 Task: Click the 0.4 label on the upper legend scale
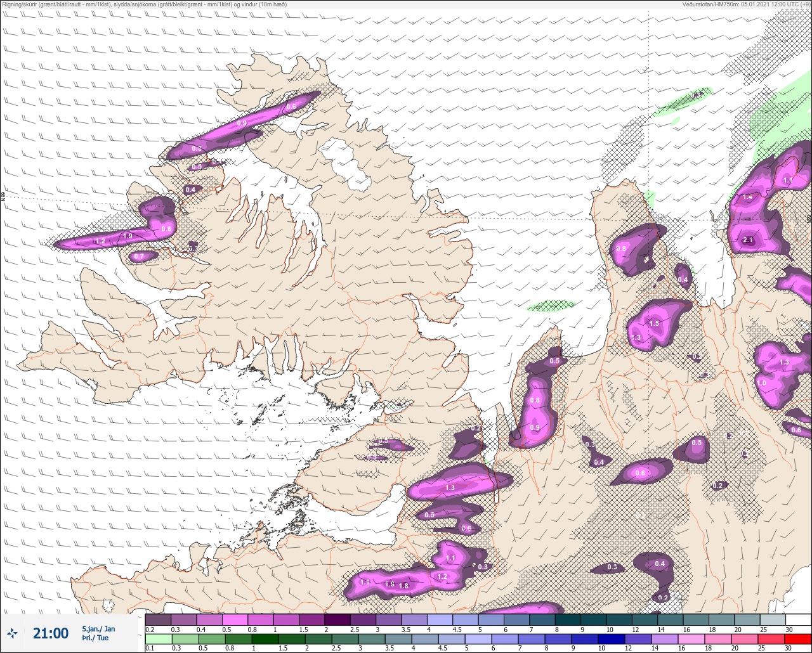tap(201, 630)
